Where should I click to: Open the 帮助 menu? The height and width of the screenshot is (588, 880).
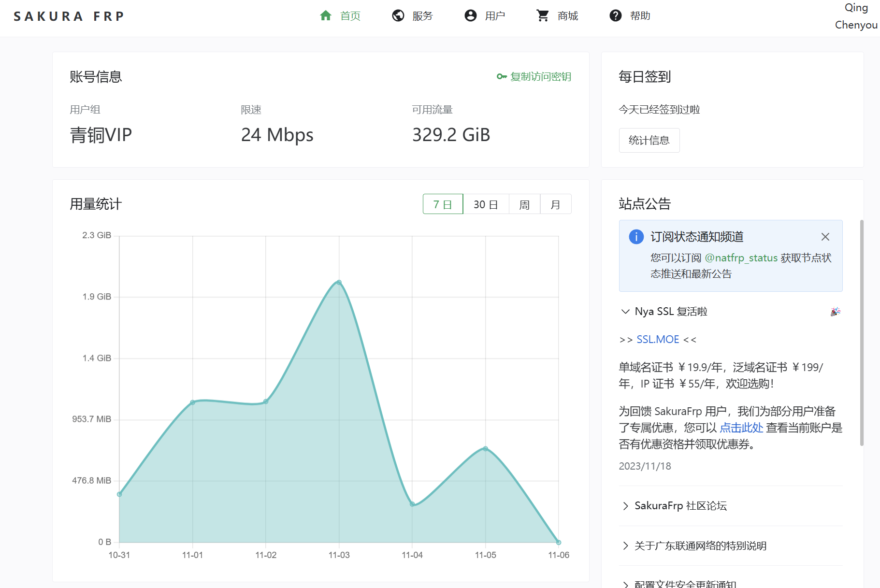coord(640,16)
